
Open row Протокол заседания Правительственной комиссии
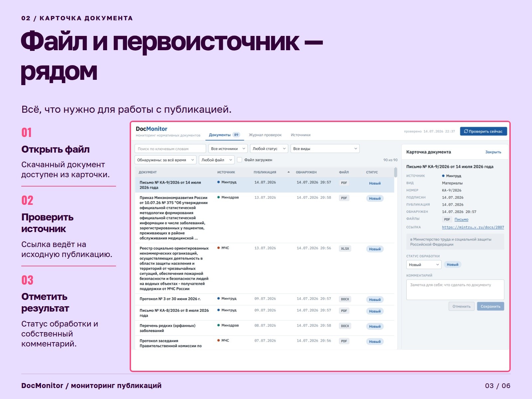point(265,343)
